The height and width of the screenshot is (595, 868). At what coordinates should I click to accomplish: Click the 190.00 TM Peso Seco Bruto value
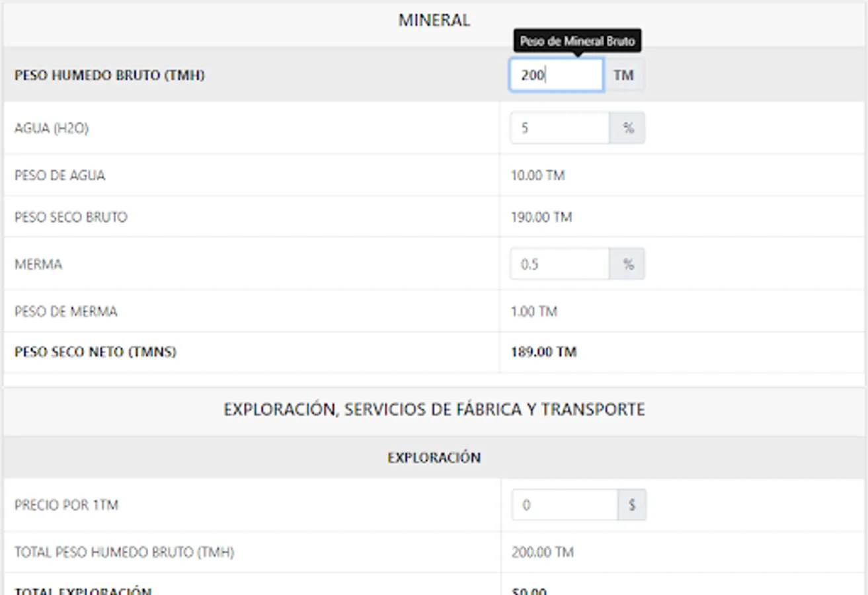click(x=541, y=218)
